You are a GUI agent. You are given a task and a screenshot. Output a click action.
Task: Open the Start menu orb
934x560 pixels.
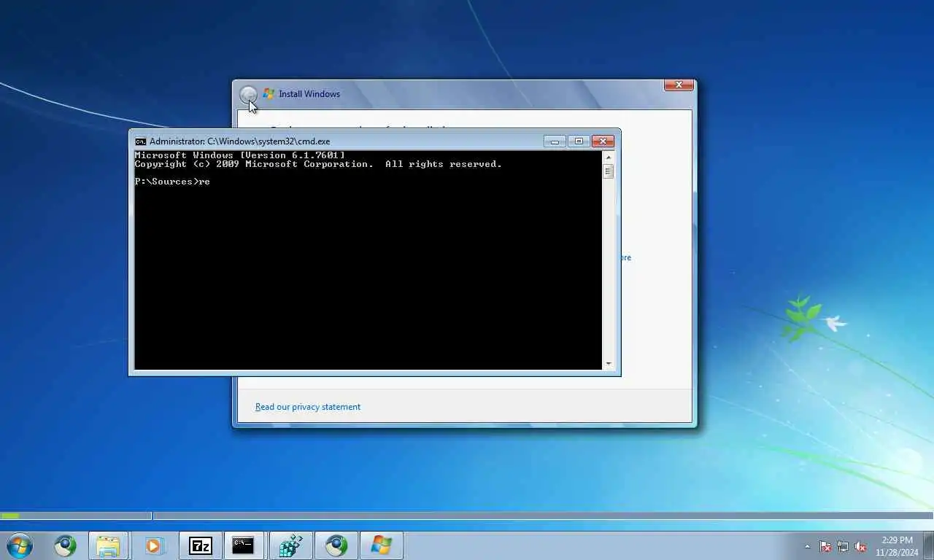[x=20, y=545]
